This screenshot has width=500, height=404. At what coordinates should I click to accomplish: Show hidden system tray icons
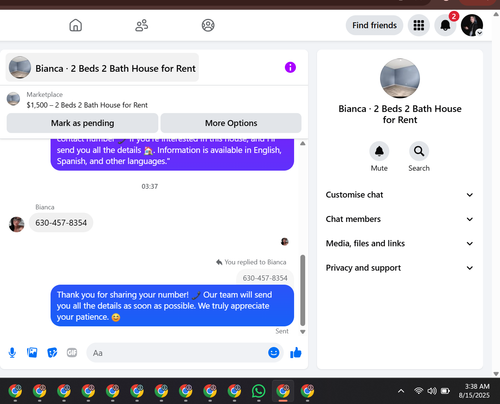(401, 391)
